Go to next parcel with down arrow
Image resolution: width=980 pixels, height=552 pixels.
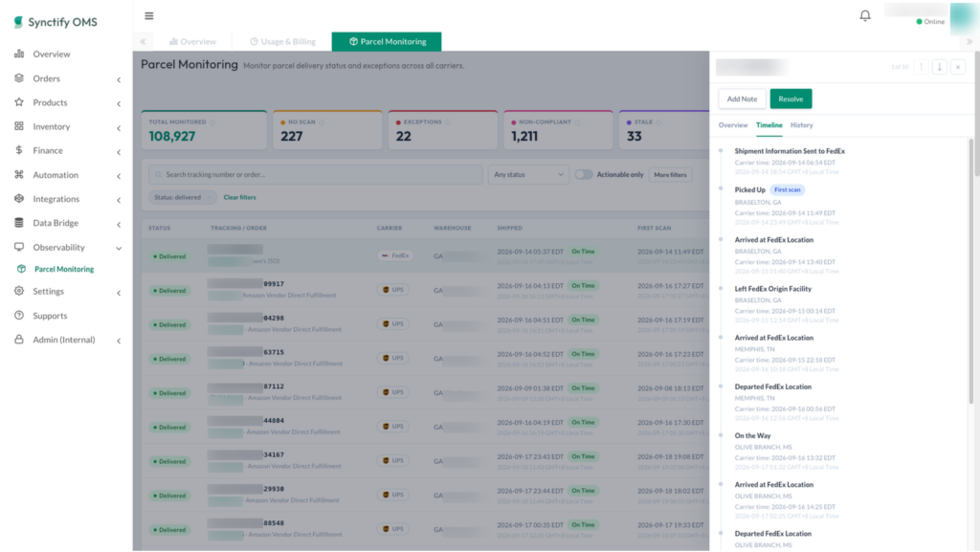940,67
